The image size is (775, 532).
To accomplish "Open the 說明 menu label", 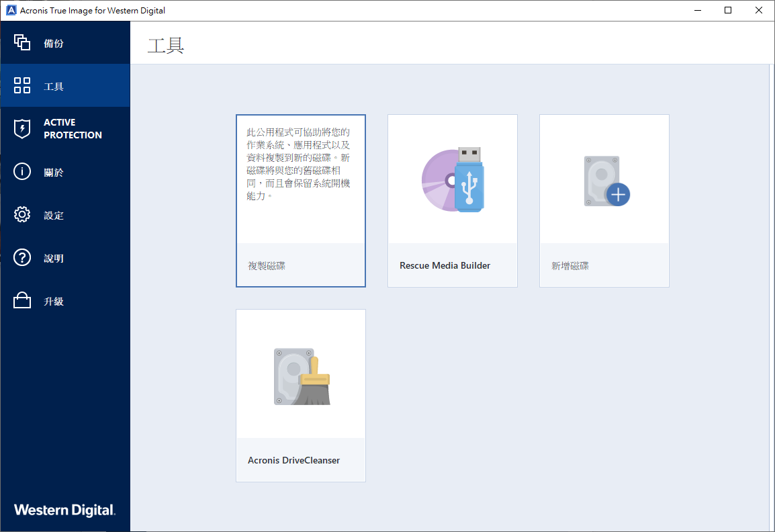I will point(53,259).
